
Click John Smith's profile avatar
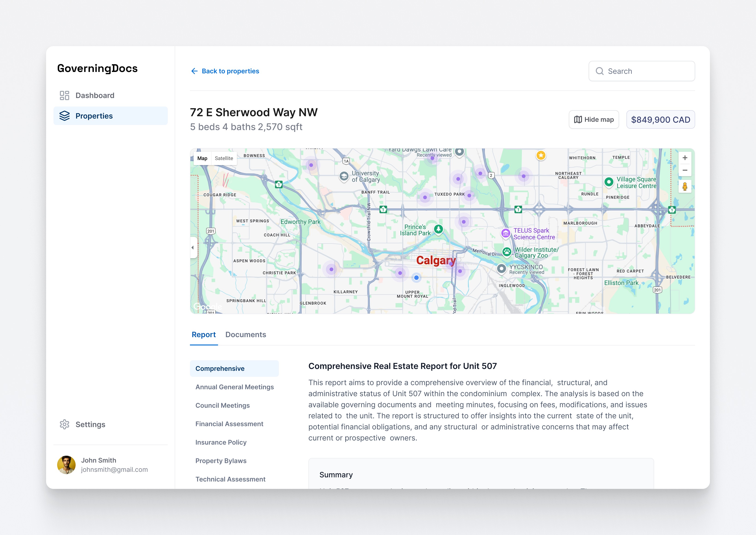(66, 465)
